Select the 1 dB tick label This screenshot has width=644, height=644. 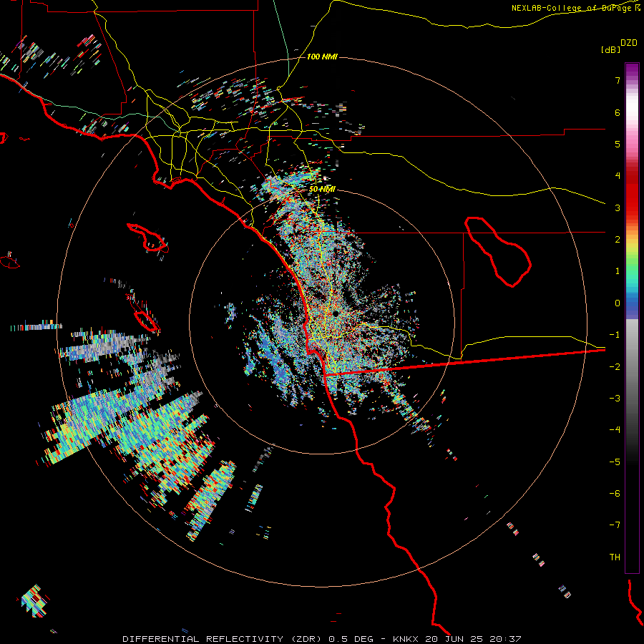(618, 271)
